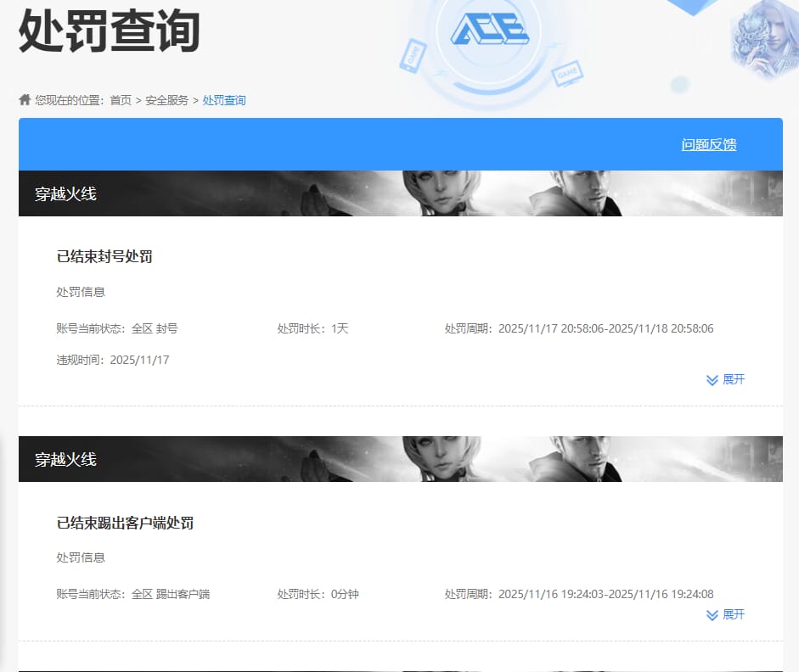Navigate to 首页 via the breadcrumb
This screenshot has height=672, width=799.
(119, 99)
